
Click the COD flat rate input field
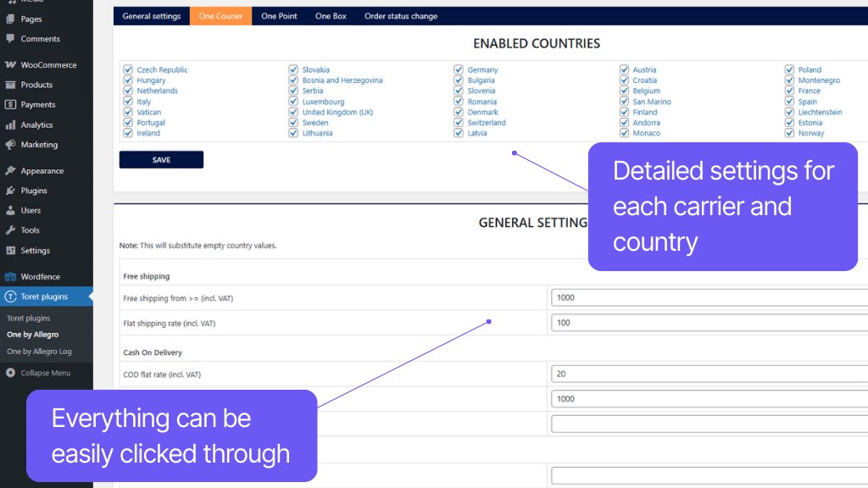coord(709,374)
